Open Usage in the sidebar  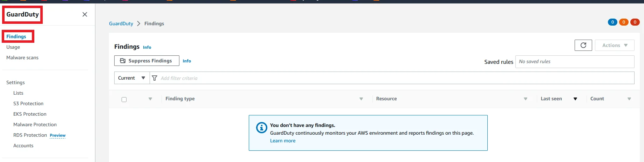pyautogui.click(x=13, y=47)
